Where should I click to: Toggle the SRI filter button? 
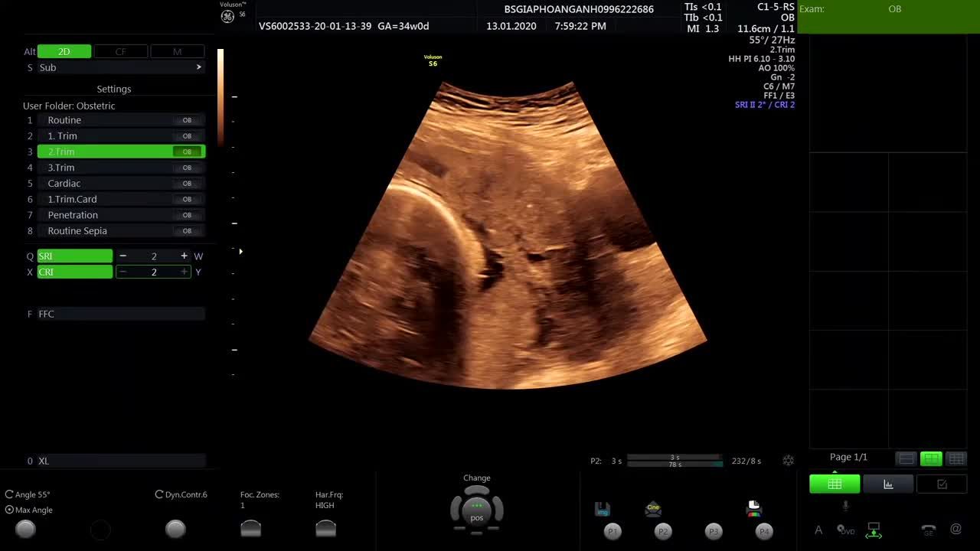click(75, 256)
